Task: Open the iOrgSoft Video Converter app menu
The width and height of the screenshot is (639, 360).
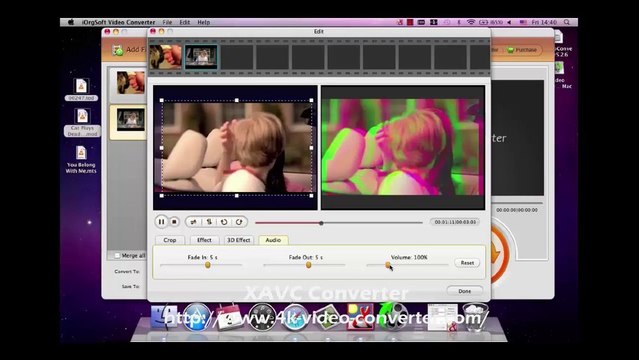Action: tap(118, 22)
